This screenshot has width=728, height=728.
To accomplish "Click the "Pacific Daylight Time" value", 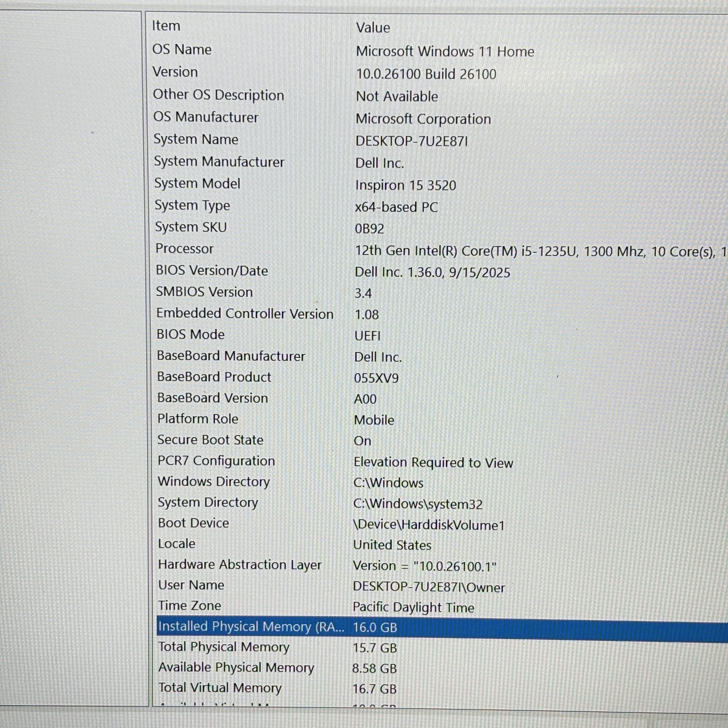I will (413, 607).
